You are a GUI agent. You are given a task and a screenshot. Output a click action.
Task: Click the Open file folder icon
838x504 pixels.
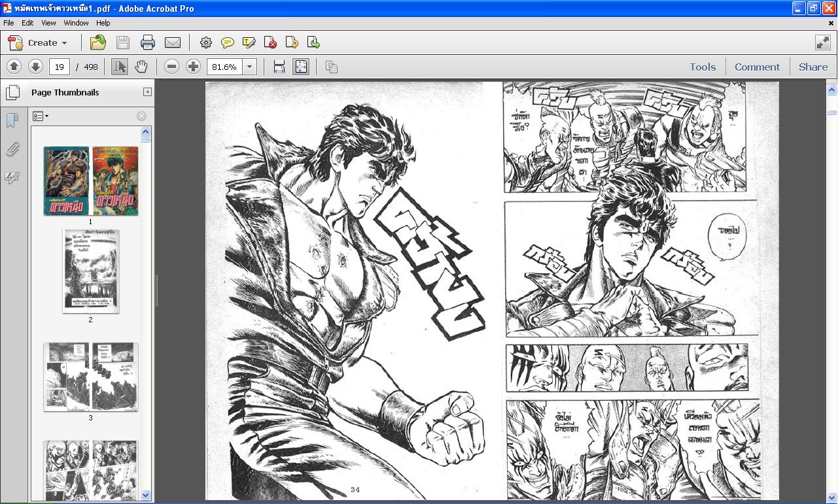[x=98, y=42]
